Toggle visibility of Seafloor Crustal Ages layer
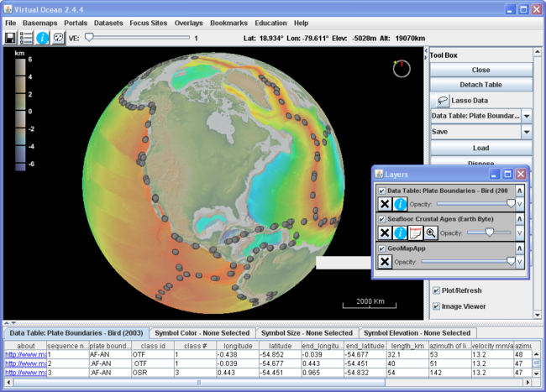 coord(381,219)
